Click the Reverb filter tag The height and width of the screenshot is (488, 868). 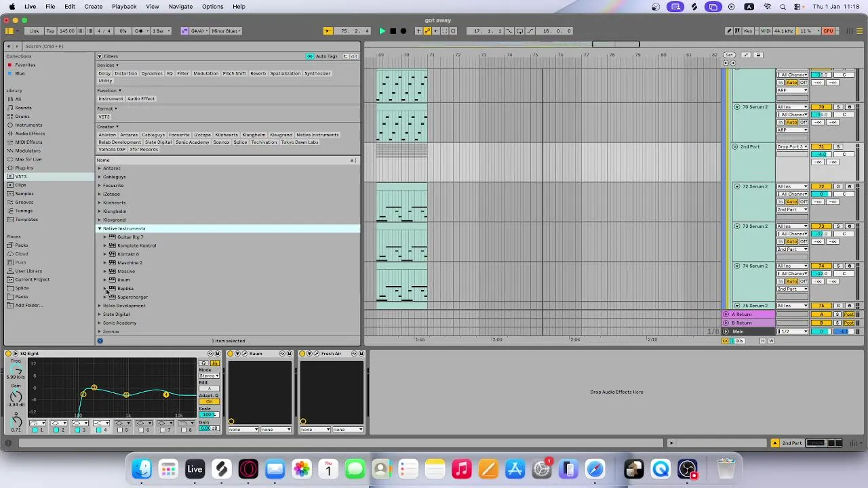coord(258,73)
